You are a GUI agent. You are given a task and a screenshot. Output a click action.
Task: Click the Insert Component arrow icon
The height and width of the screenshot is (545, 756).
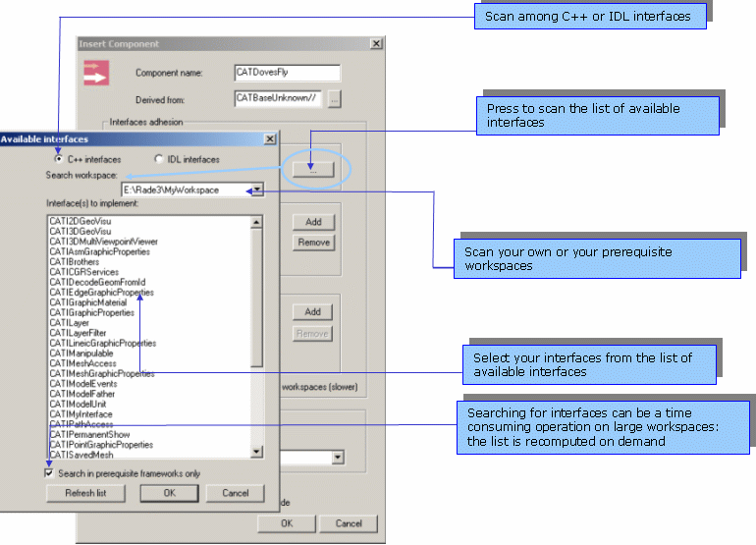click(96, 73)
